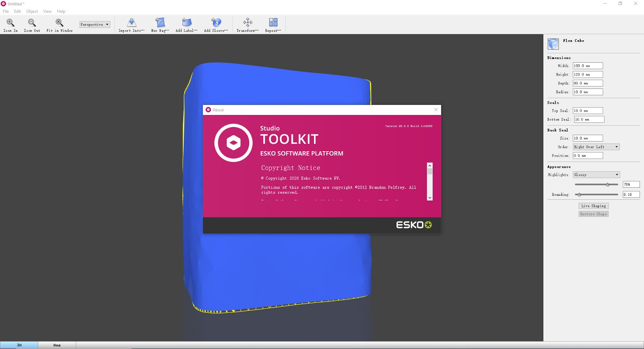Viewport: 644px width, 349px height.
Task: Click the Restore Shape button
Action: (x=593, y=214)
